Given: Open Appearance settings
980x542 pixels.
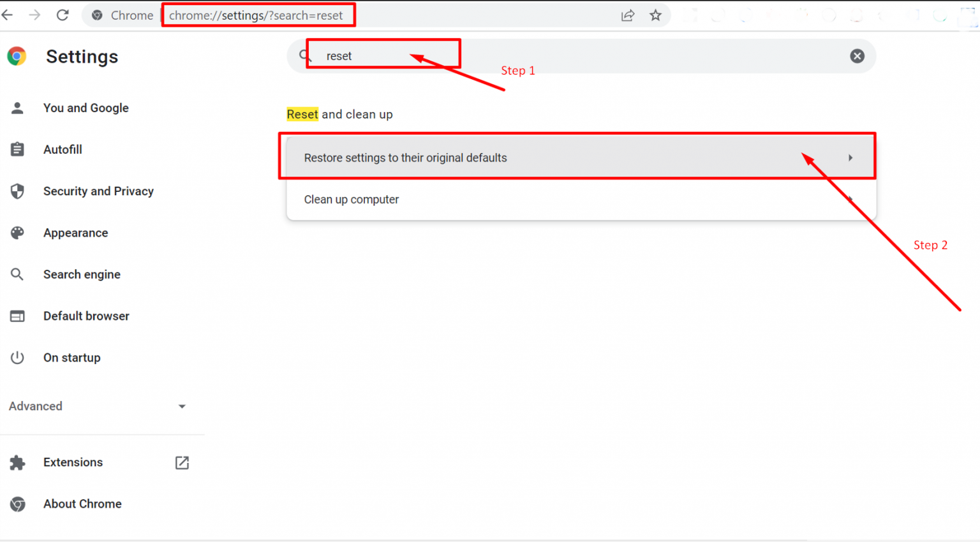Looking at the screenshot, I should pyautogui.click(x=75, y=233).
